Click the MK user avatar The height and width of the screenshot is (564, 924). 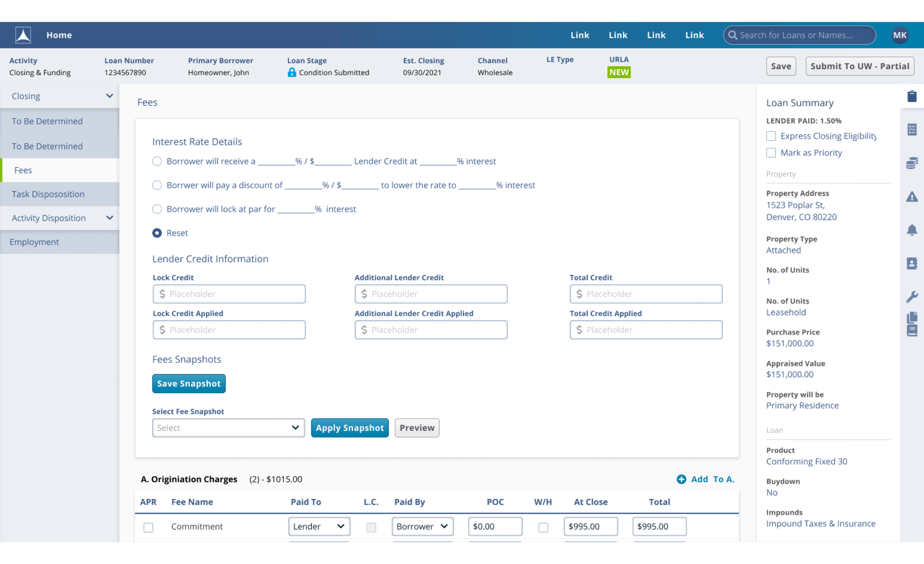tap(899, 35)
